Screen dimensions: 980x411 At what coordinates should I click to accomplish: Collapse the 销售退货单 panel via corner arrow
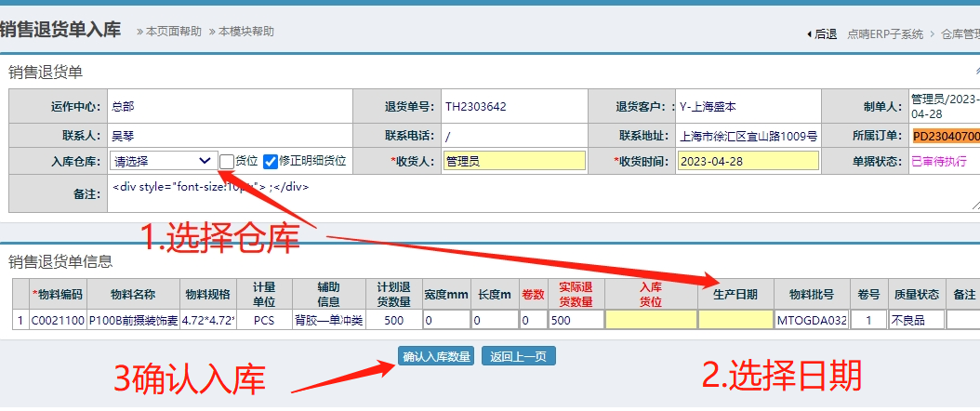pyautogui.click(x=976, y=72)
